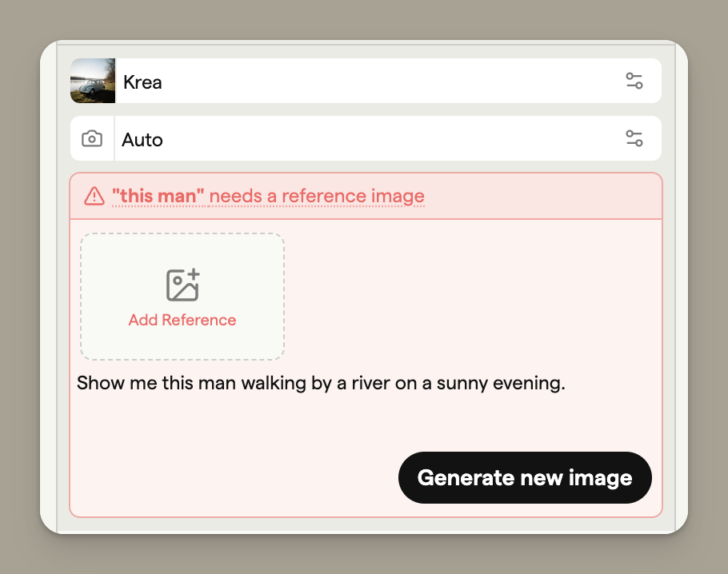Open the Krea model selector row
The image size is (728, 574).
[x=368, y=81]
